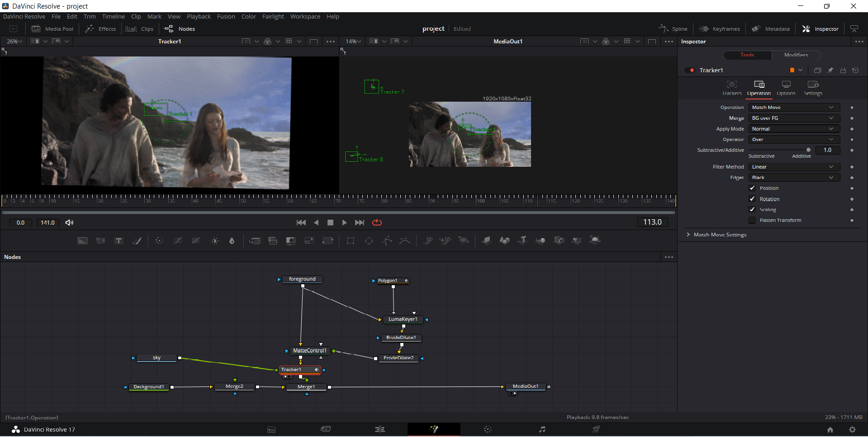Add a Resize node from the toolbar

pyautogui.click(x=309, y=240)
